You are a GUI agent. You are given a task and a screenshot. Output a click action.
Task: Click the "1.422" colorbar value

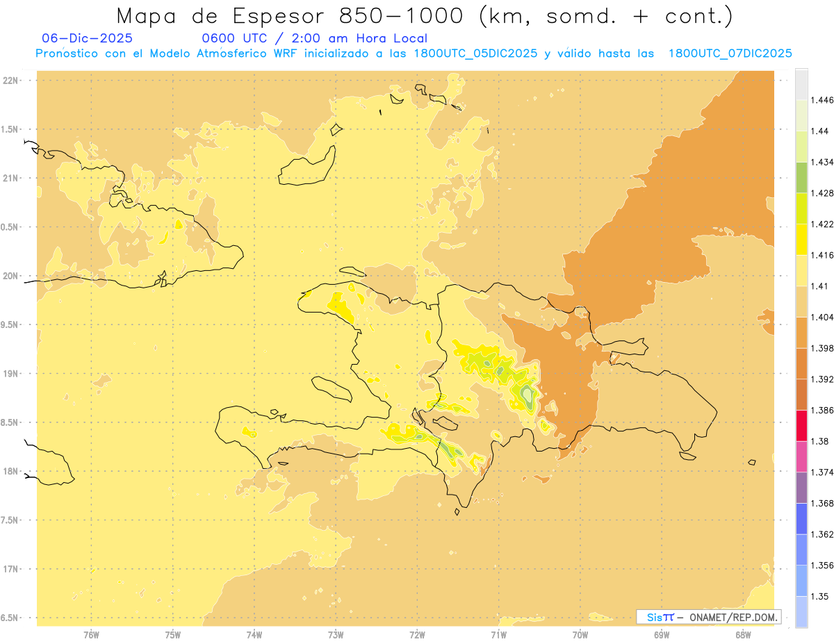tap(824, 224)
